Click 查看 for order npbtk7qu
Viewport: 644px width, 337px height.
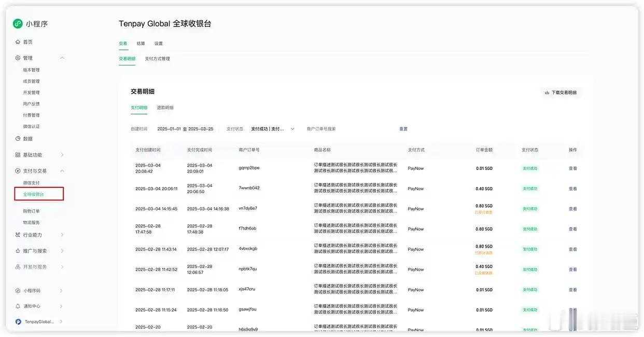[x=573, y=269]
